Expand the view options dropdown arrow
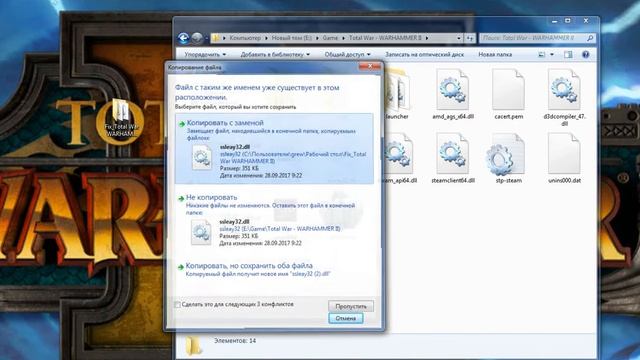640x360 pixels. [x=552, y=54]
